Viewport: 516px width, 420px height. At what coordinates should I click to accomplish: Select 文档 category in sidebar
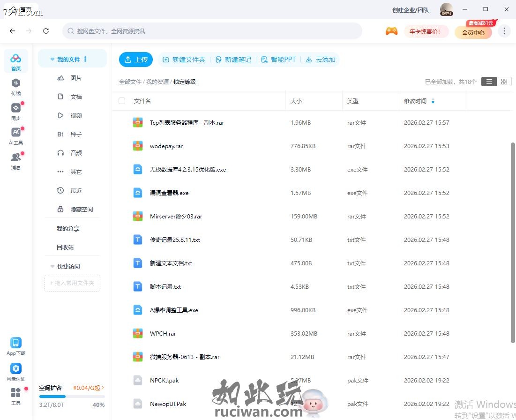point(69,97)
